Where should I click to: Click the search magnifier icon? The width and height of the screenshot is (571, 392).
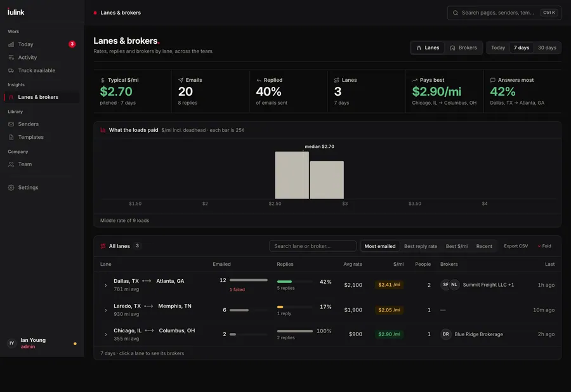pos(455,13)
